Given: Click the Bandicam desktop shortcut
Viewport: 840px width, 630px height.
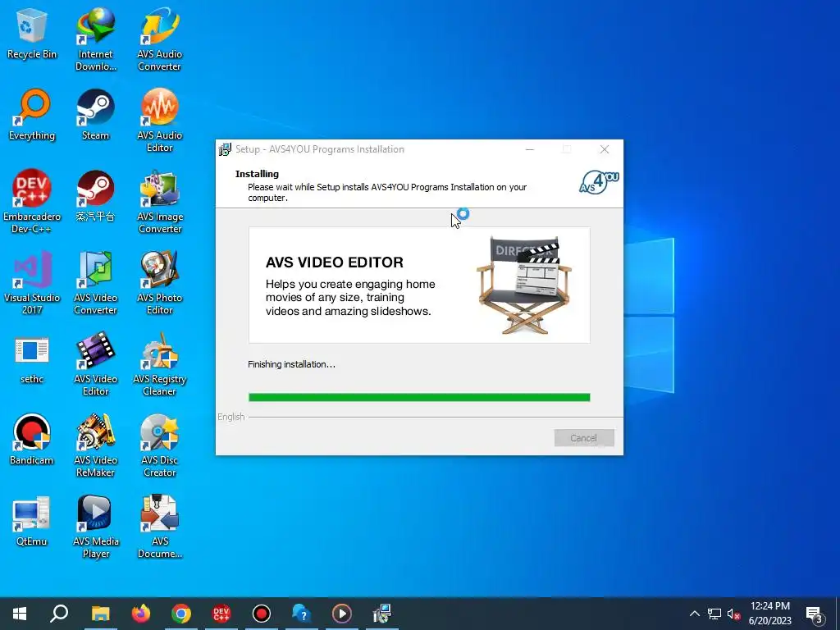Looking at the screenshot, I should click(32, 441).
